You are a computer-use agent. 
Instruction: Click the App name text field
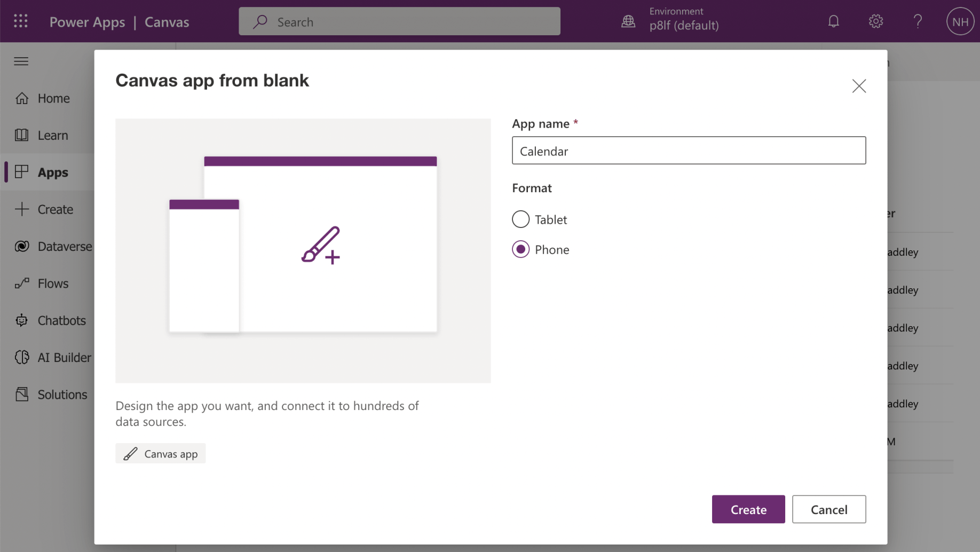[x=689, y=151]
